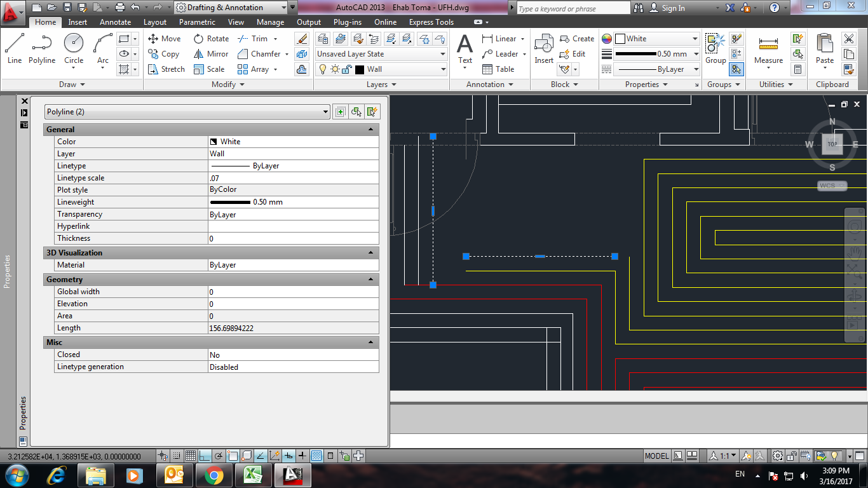Open the Unsaved Layer State dropdown
The image size is (868, 488).
[x=442, y=53]
